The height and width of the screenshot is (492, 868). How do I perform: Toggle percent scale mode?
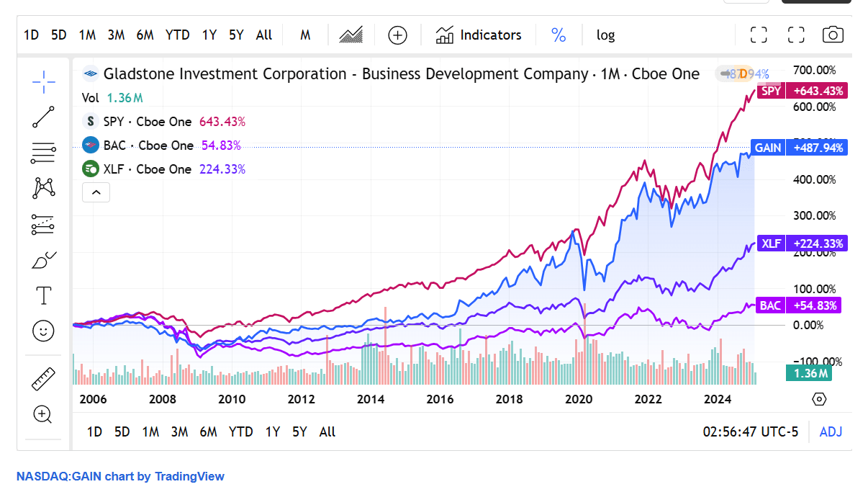click(559, 35)
